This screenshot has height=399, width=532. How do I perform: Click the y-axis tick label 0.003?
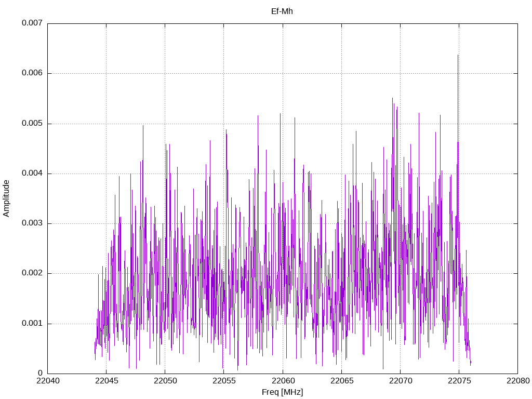pyautogui.click(x=32, y=223)
